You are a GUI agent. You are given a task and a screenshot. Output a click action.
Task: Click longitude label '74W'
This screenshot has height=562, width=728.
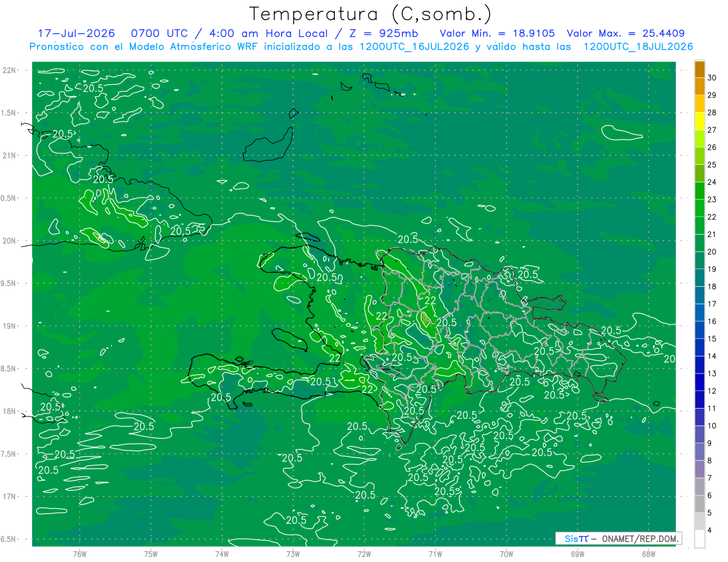coord(222,554)
